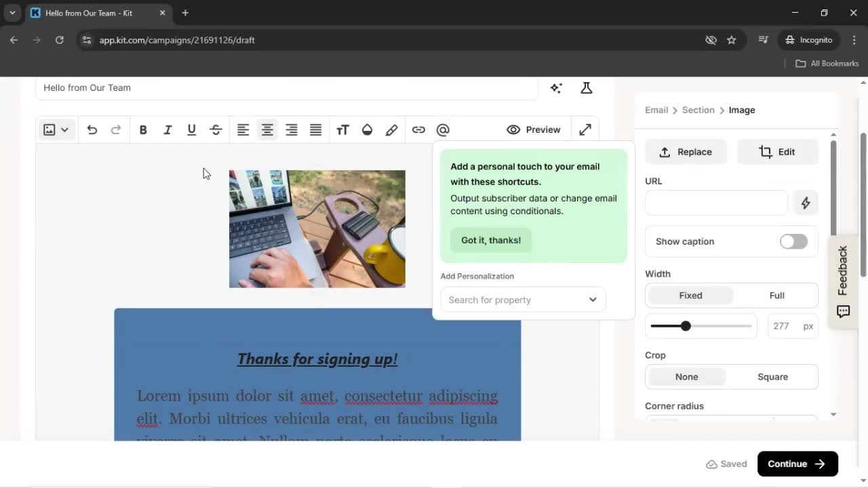Image resolution: width=868 pixels, height=488 pixels.
Task: Navigate to the Section breadcrumb
Action: click(698, 110)
